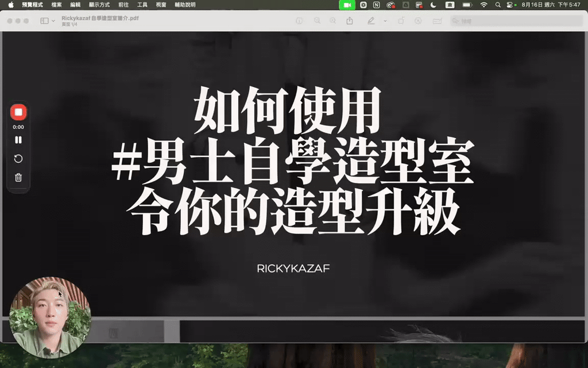Click the circular webcam bubble

50,317
